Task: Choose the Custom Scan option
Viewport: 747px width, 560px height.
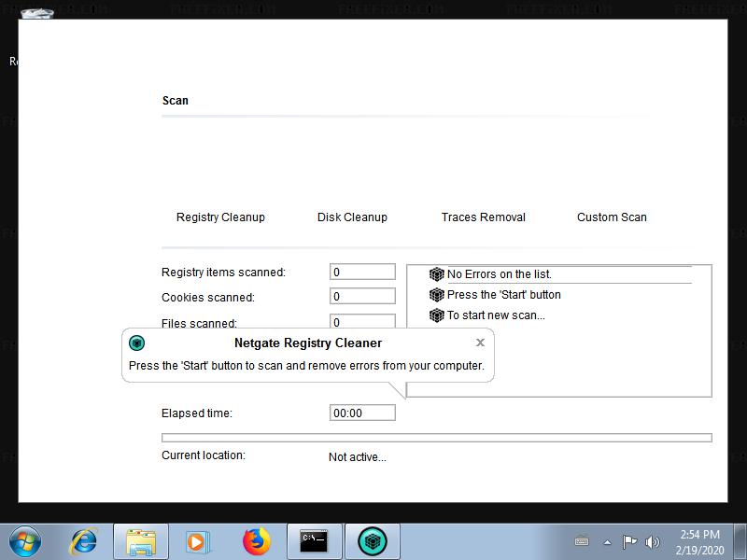Action: point(612,217)
